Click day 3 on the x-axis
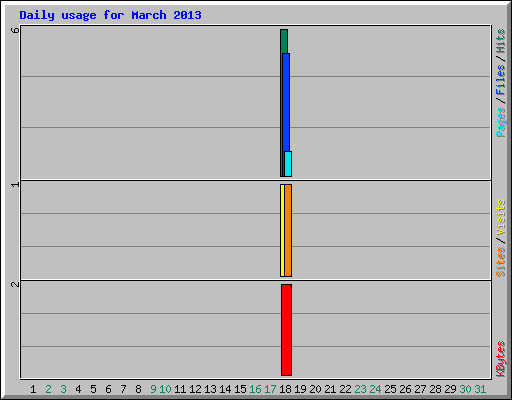 (63, 389)
